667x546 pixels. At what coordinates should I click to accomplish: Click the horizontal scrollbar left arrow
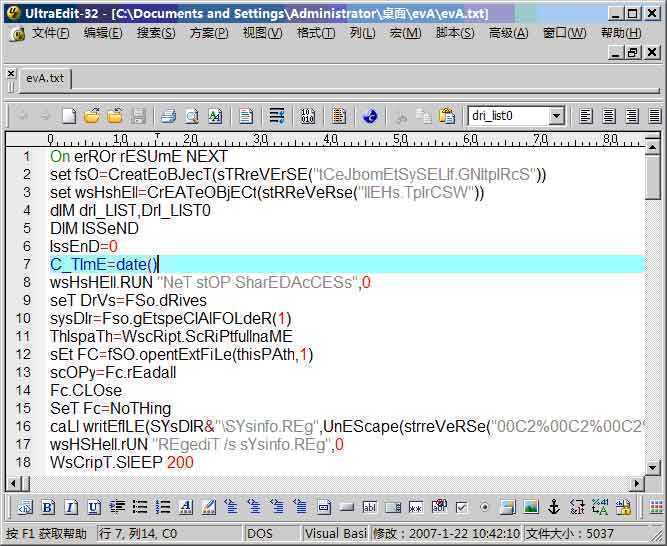(13, 483)
